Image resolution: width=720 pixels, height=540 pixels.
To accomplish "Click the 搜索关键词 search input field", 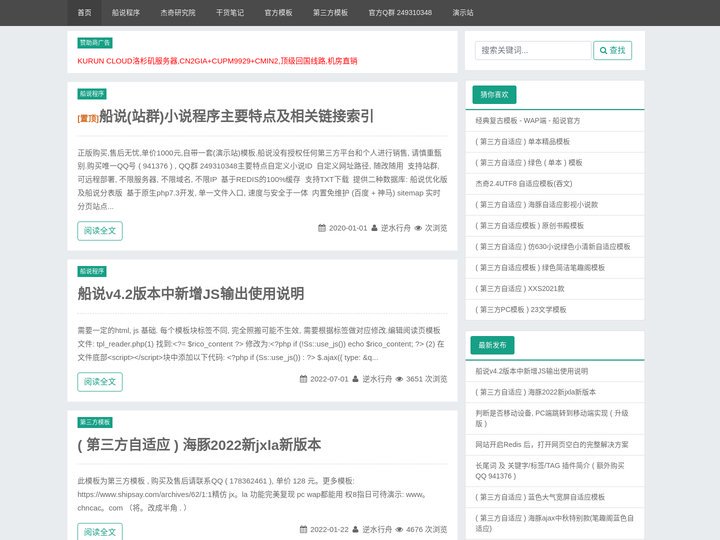I will (x=533, y=51).
